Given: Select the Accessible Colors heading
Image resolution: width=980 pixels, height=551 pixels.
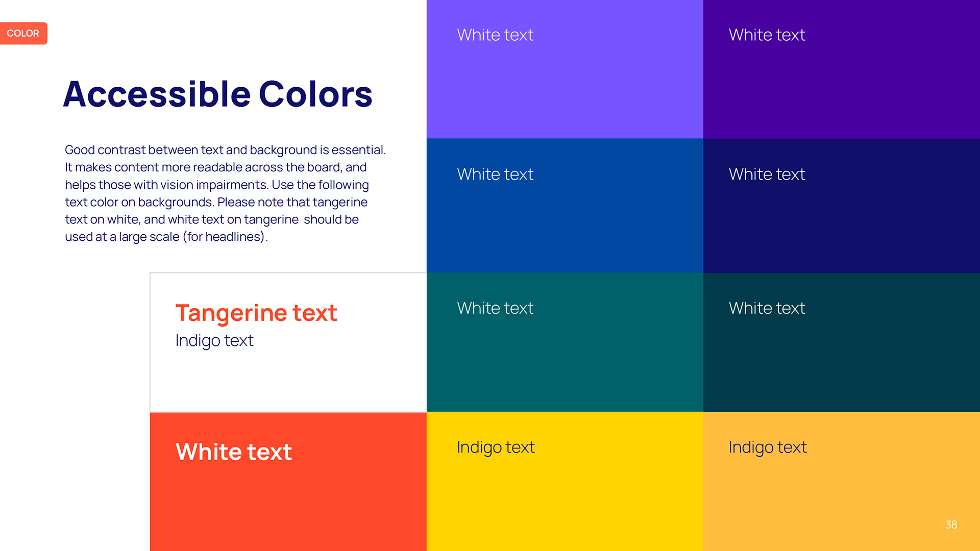Looking at the screenshot, I should click(217, 94).
